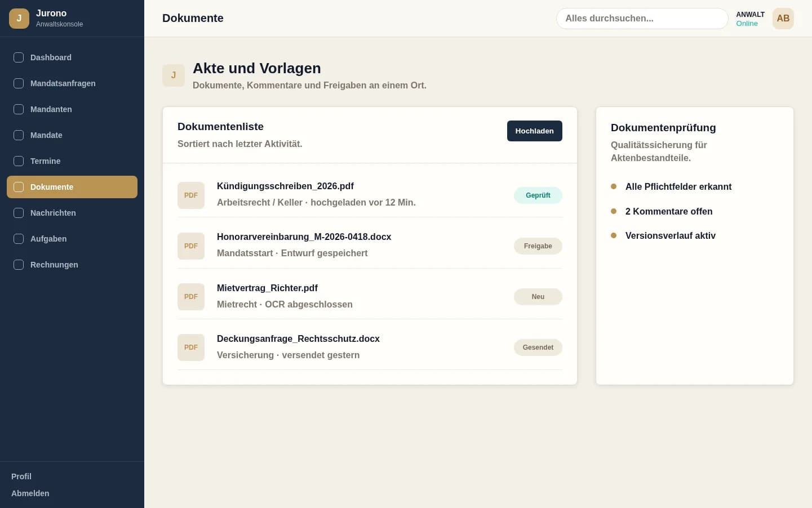The height and width of the screenshot is (508, 812).
Task: Click the Aufgaben sidebar icon
Action: pos(19,239)
